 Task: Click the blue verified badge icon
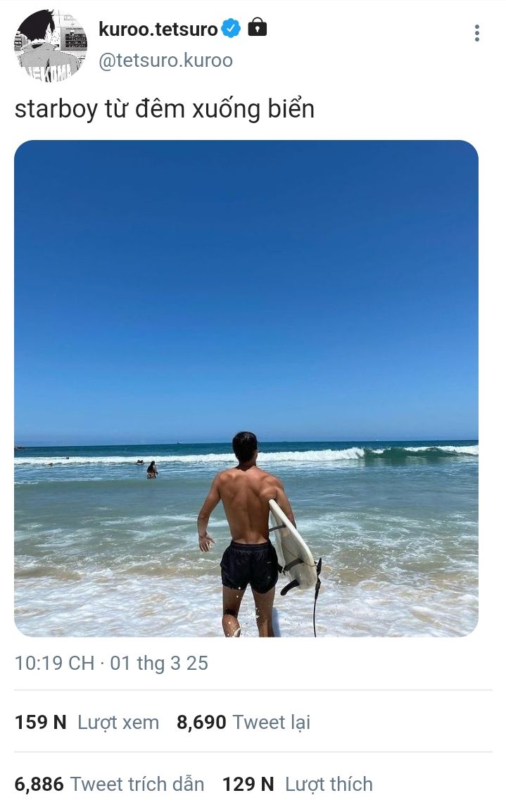click(x=231, y=28)
